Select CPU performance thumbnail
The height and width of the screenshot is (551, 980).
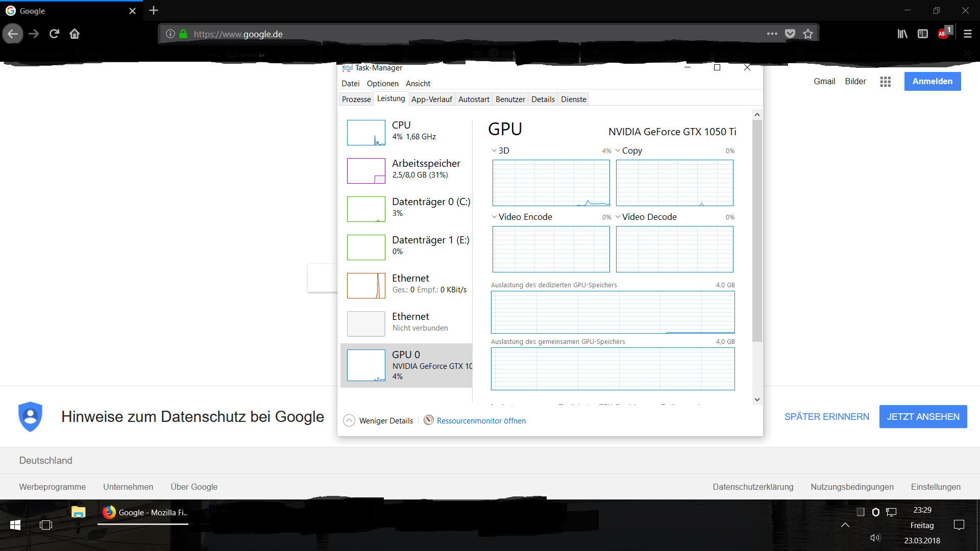(x=366, y=133)
